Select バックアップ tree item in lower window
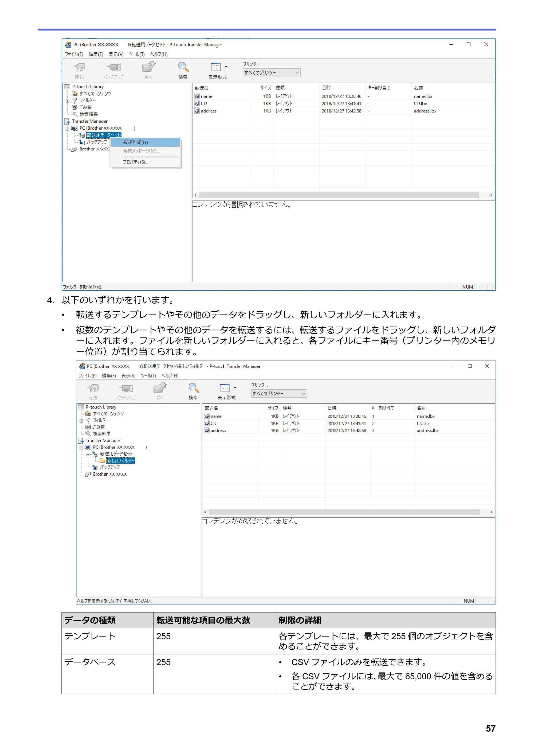 click(x=110, y=467)
